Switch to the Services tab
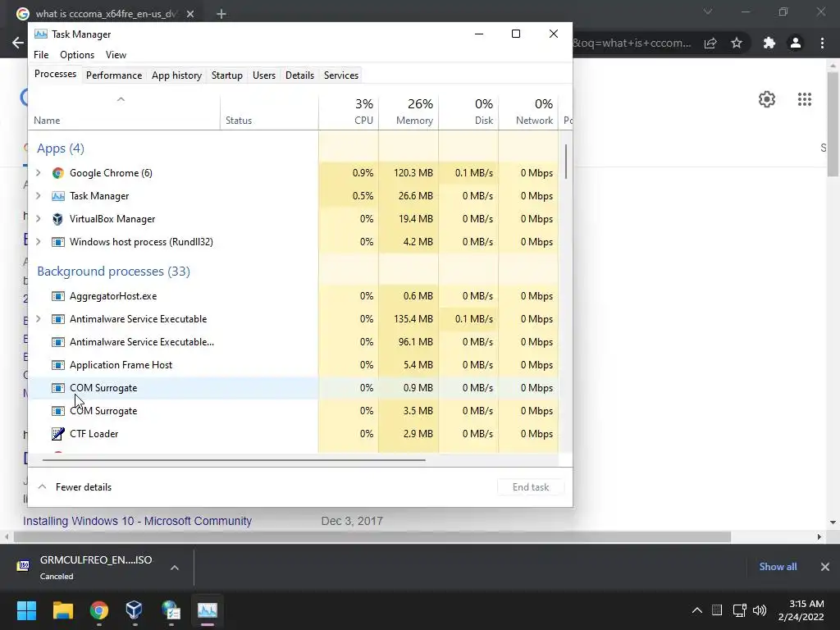The width and height of the screenshot is (840, 630). pyautogui.click(x=341, y=75)
